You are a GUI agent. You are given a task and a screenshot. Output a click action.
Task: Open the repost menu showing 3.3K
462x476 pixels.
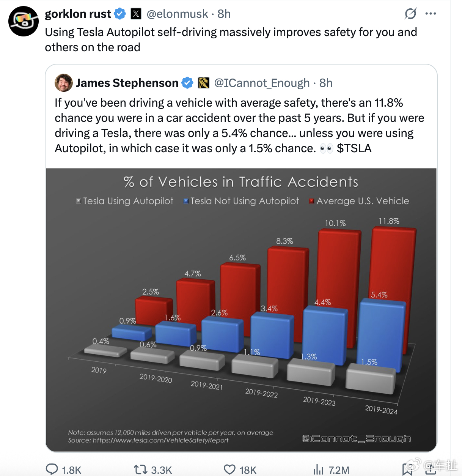[140, 470]
